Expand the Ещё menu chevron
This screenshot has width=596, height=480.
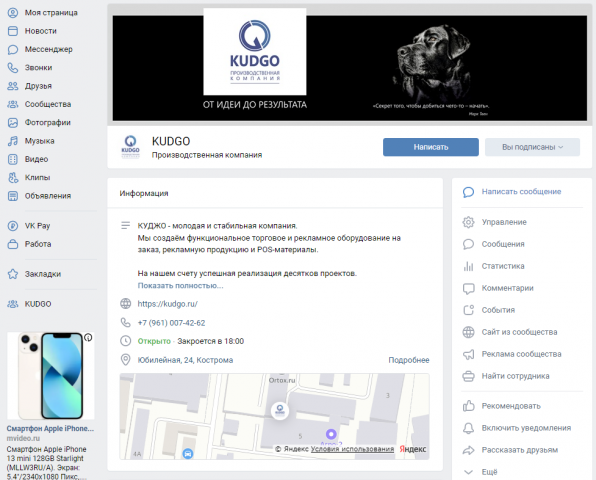point(468,472)
